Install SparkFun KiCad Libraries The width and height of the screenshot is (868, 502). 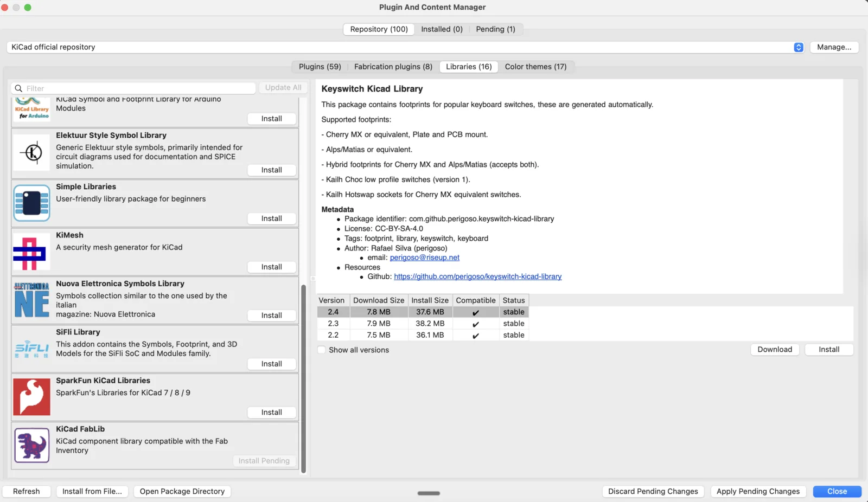(272, 413)
